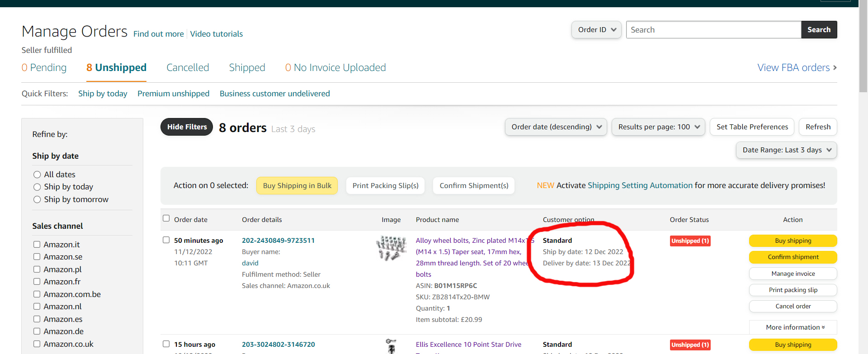868x354 pixels.
Task: Select the Ship by today radio option
Action: click(x=37, y=187)
